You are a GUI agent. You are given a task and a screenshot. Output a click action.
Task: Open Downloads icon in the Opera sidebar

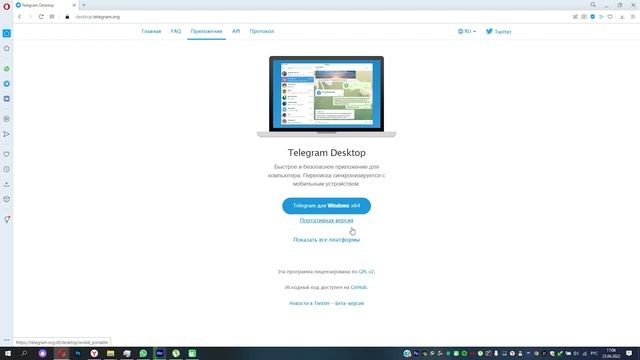coord(7,184)
